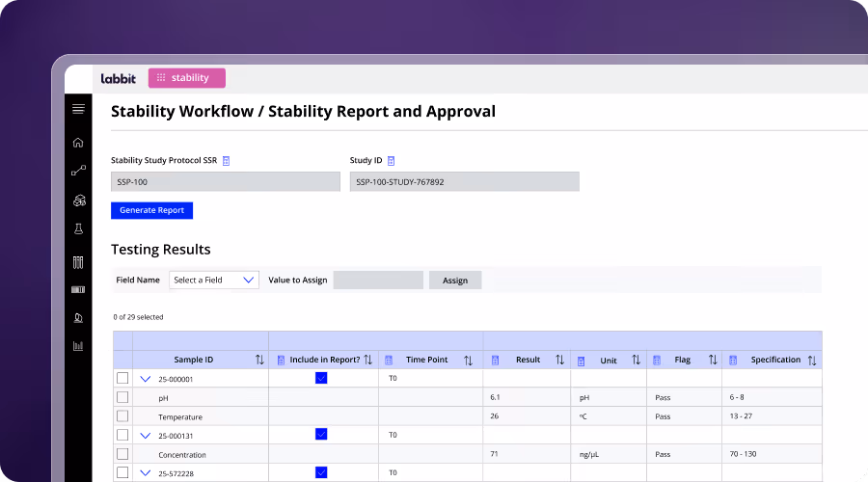Click the Generate Report button
The height and width of the screenshot is (482, 868).
coord(151,210)
